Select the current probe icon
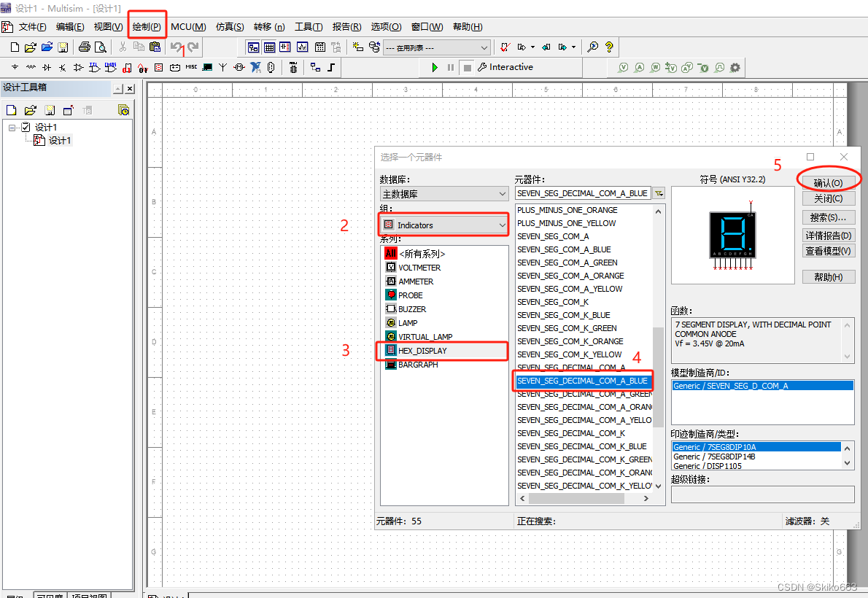 click(x=640, y=67)
